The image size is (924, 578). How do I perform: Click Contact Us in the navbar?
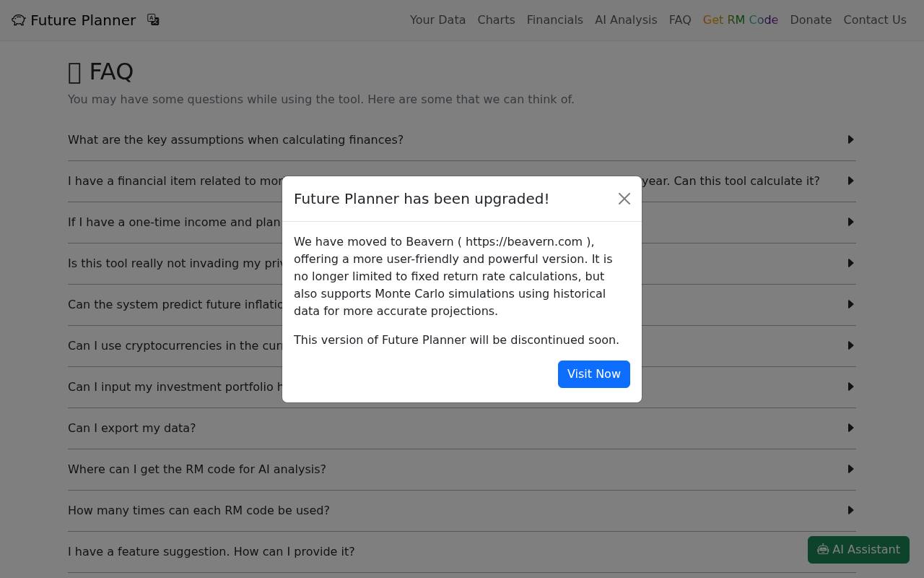point(875,20)
